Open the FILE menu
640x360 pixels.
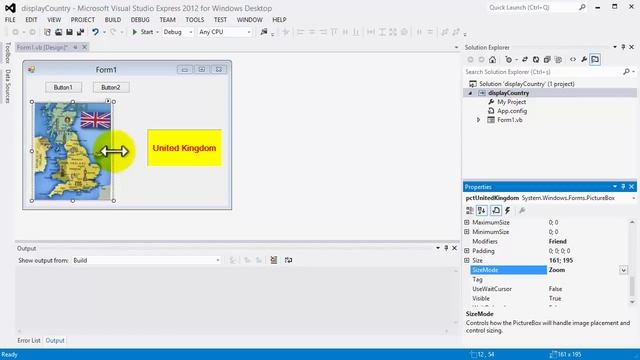(x=10, y=20)
